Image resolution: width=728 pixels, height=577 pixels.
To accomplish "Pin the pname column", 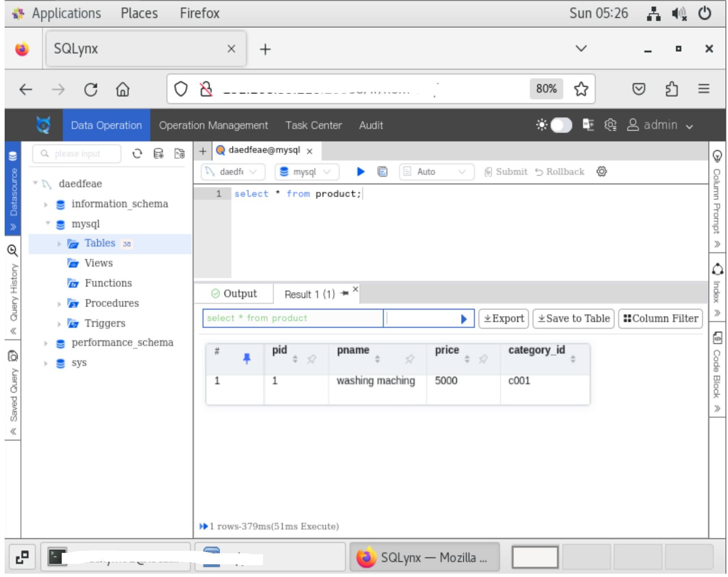I will point(409,359).
